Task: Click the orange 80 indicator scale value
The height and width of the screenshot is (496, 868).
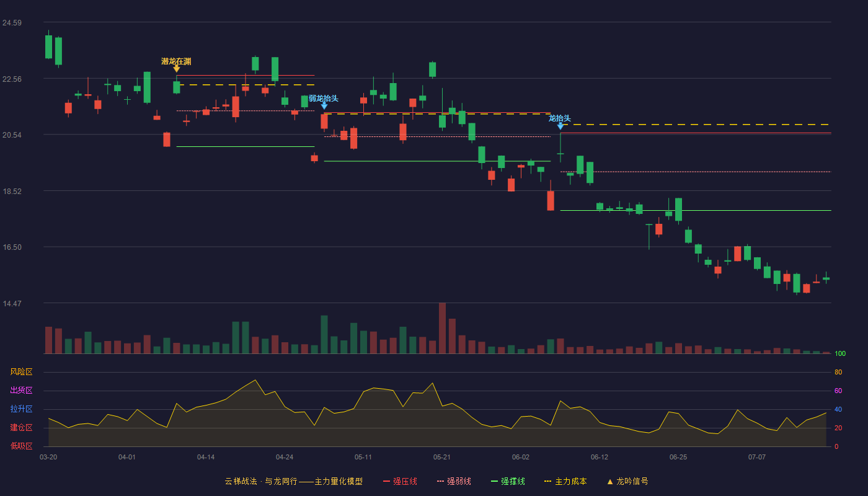Action: (838, 372)
